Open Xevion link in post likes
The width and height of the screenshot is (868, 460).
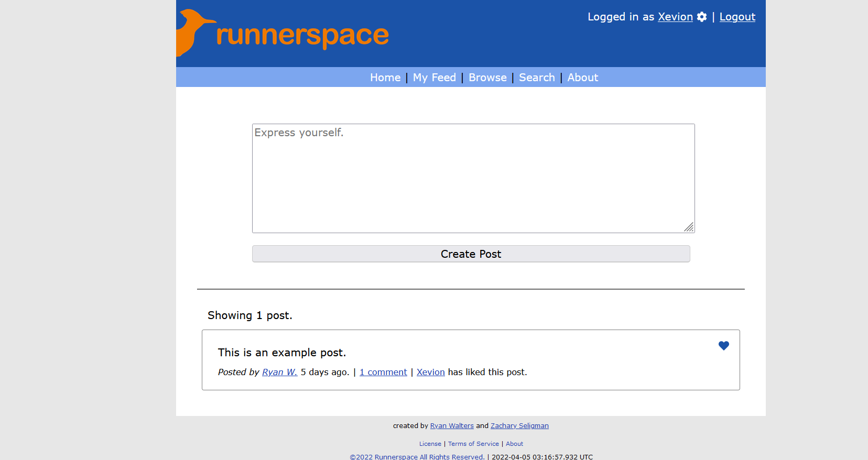(x=430, y=372)
